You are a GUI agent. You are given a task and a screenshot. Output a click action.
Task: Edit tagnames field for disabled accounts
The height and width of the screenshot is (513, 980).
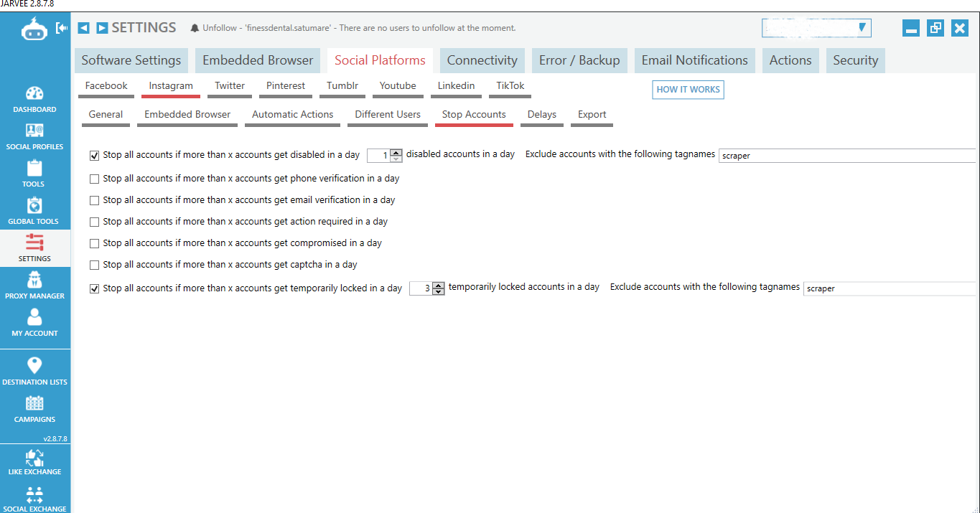pyautogui.click(x=849, y=156)
